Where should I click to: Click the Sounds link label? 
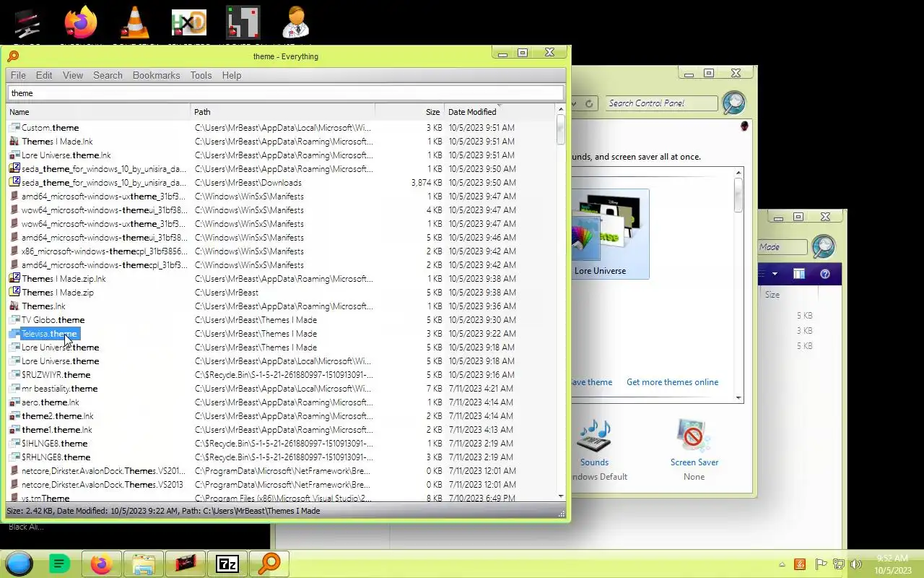point(594,462)
